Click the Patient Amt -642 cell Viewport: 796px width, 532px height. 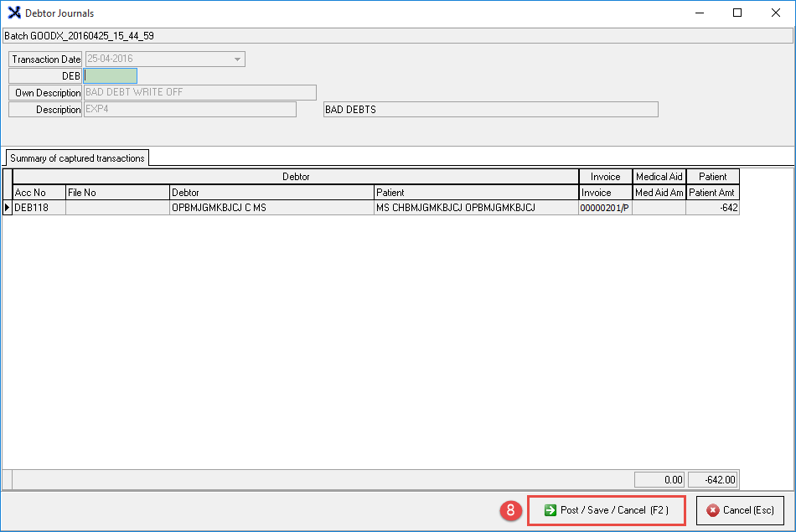712,208
